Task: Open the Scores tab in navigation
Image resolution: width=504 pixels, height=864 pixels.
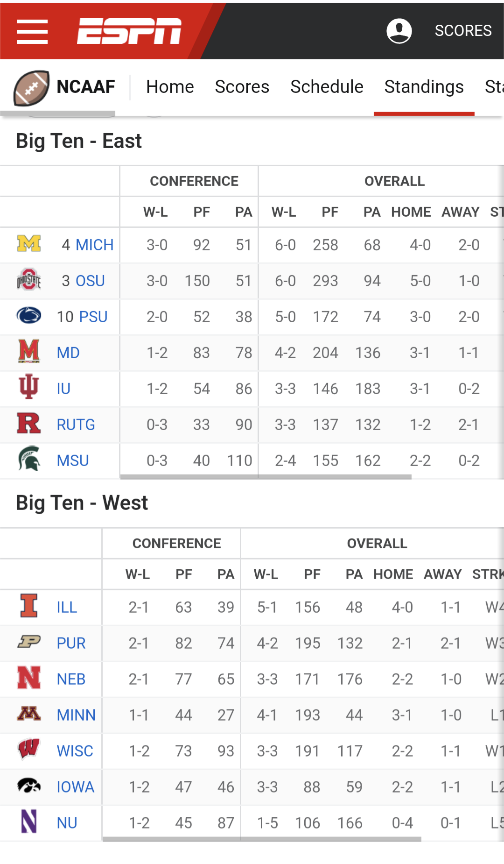Action: pos(242,87)
